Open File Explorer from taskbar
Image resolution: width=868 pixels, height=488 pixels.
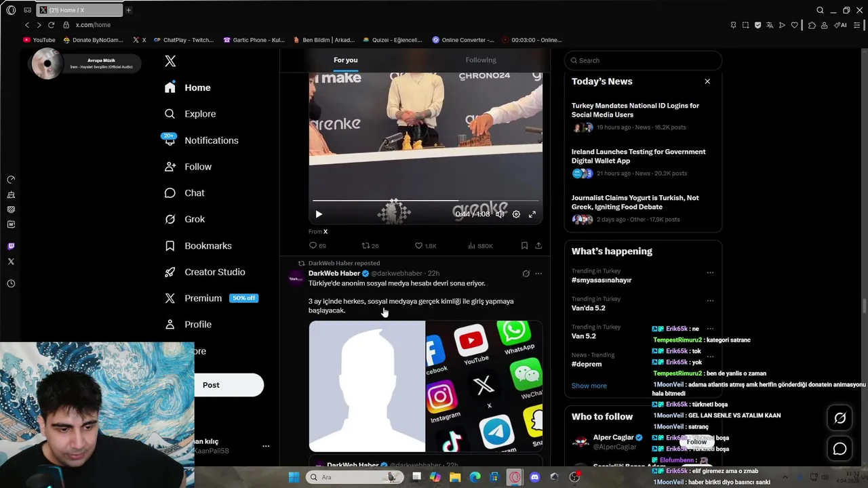pos(455,477)
